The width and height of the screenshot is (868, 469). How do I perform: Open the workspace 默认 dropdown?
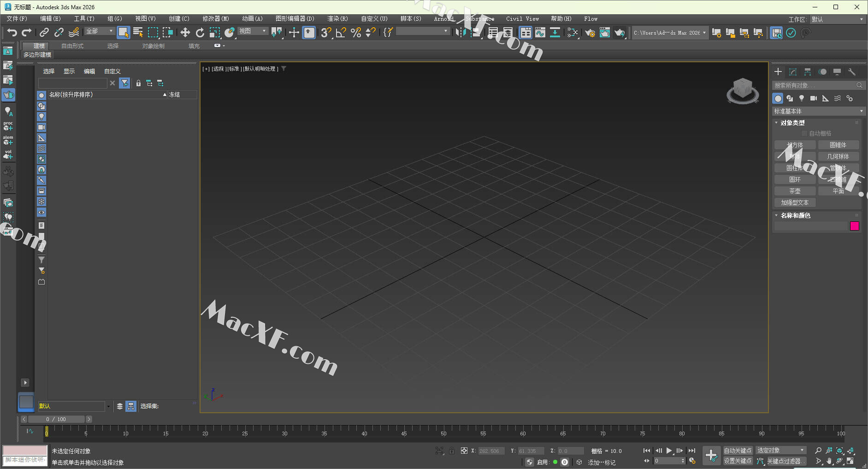[837, 19]
